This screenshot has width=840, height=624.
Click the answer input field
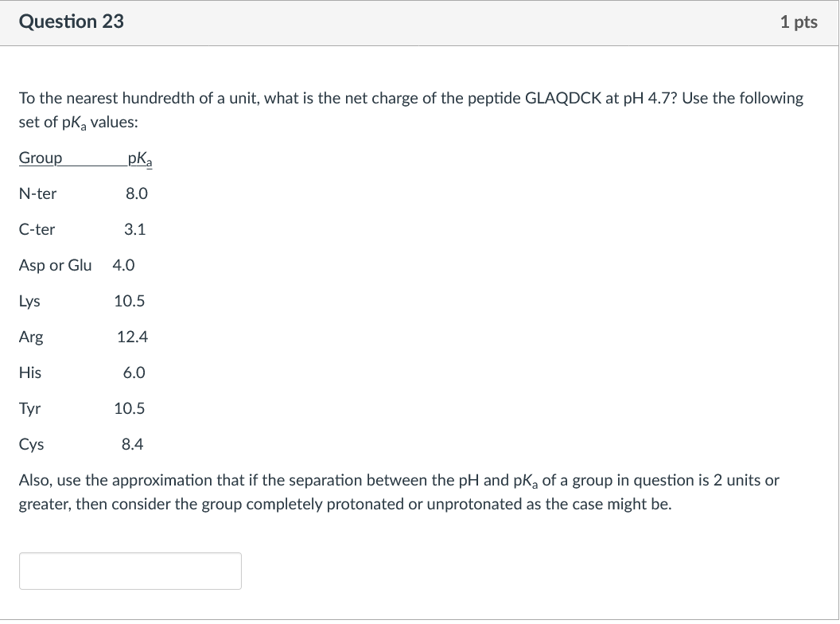(x=130, y=571)
